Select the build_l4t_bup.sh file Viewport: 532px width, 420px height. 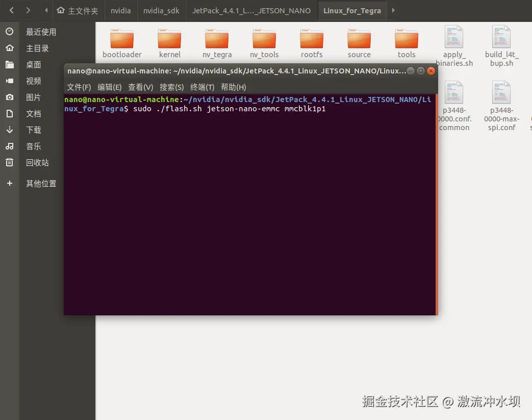tap(501, 46)
